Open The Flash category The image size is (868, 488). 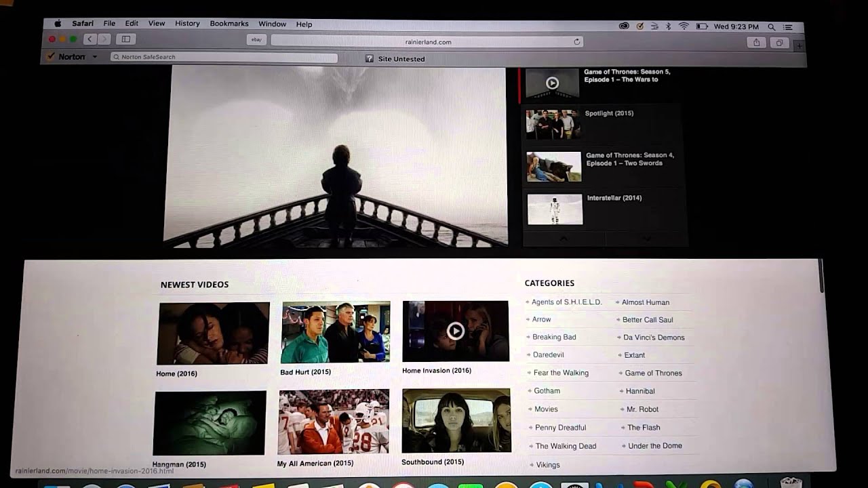[x=644, y=428]
